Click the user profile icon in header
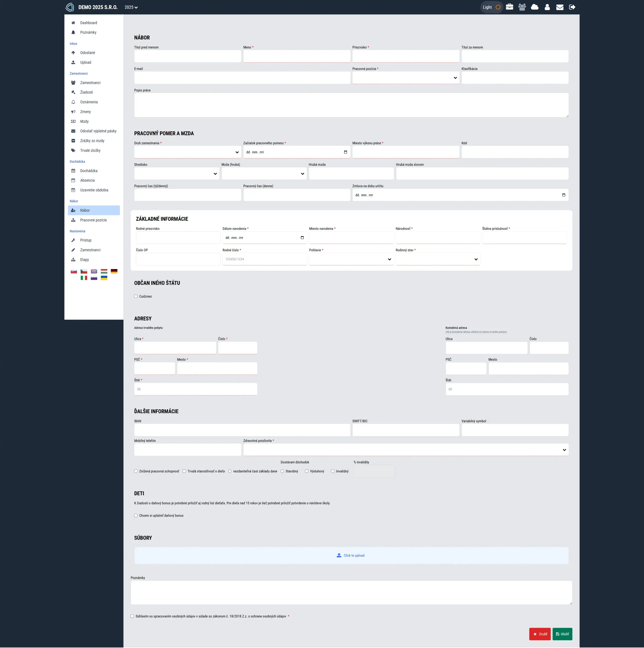The image size is (644, 648). (x=547, y=7)
